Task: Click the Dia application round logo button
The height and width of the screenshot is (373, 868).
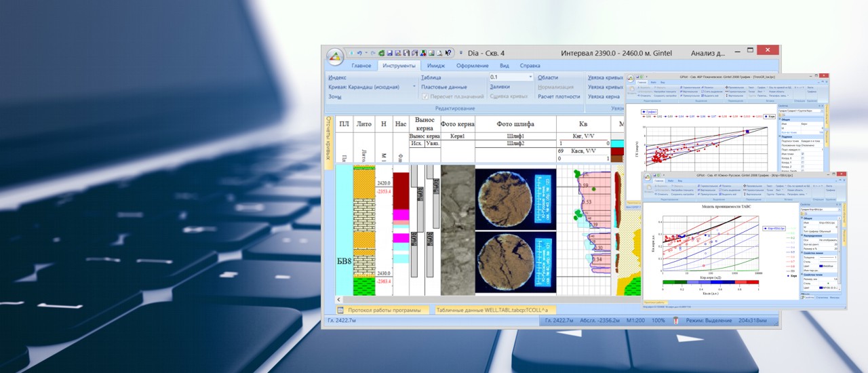Action: pos(335,56)
